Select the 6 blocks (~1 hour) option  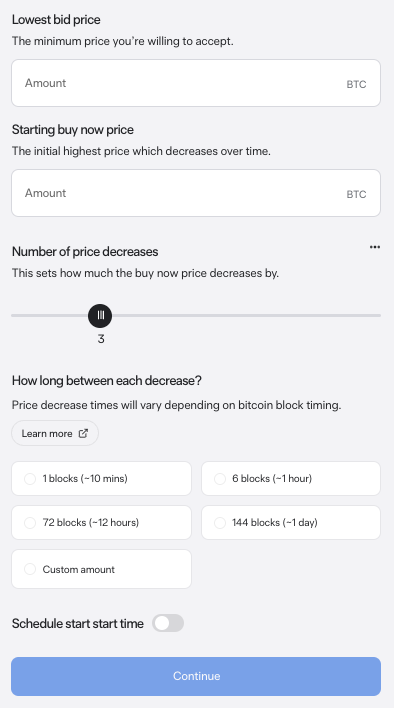(291, 478)
